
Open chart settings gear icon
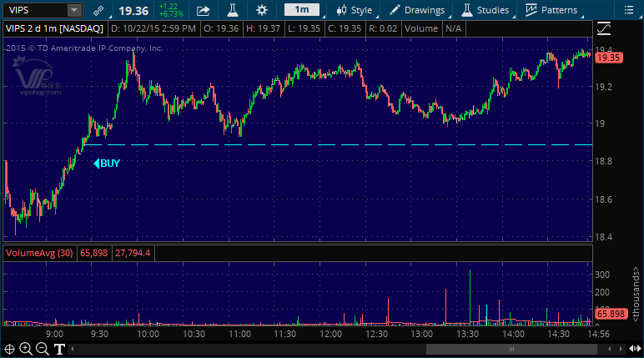(x=262, y=10)
